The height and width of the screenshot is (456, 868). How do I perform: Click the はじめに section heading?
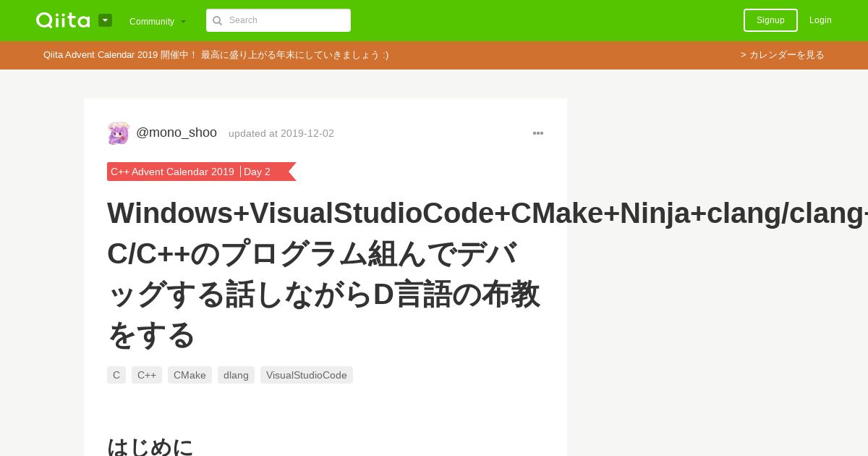point(150,446)
